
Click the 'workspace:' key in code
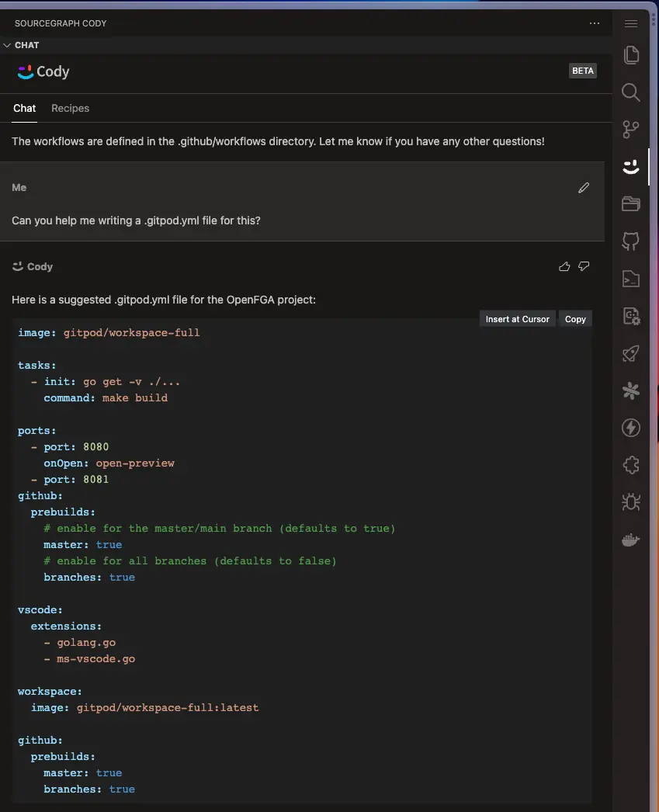tap(50, 692)
